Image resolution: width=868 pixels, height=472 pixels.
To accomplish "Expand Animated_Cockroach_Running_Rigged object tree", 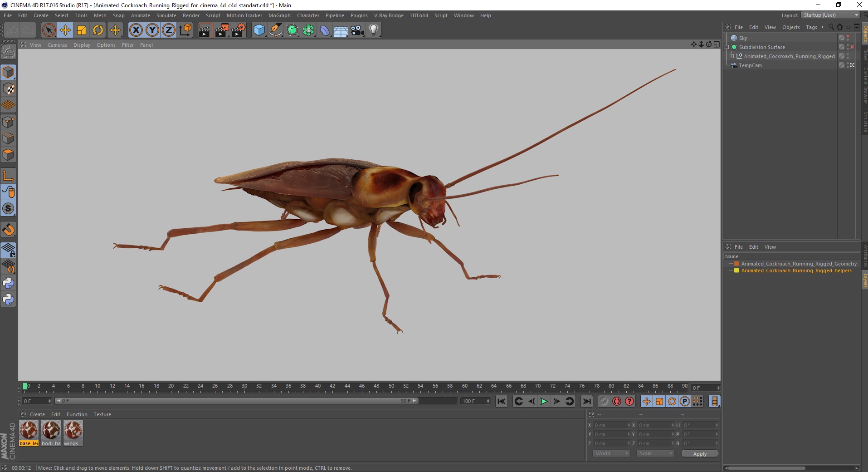I will [x=731, y=56].
